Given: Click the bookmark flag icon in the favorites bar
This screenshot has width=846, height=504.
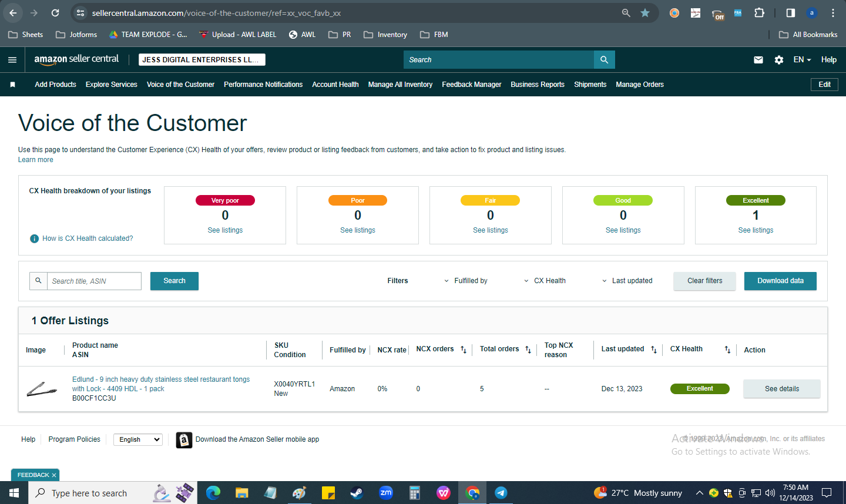Looking at the screenshot, I should pos(12,85).
